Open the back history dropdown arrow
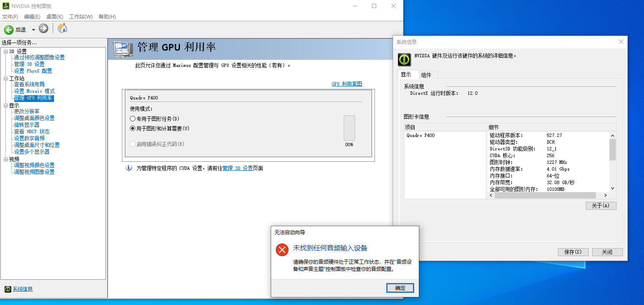Screen dimensions: 644x305 [x=33, y=30]
